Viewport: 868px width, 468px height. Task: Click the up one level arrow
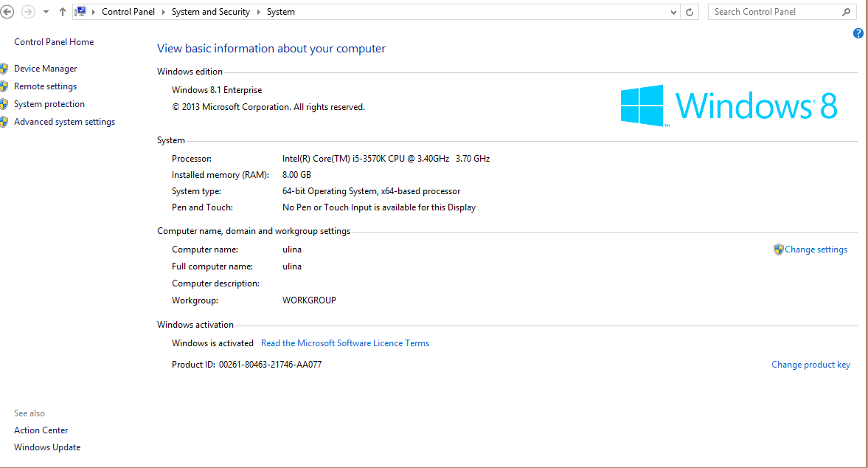click(63, 12)
